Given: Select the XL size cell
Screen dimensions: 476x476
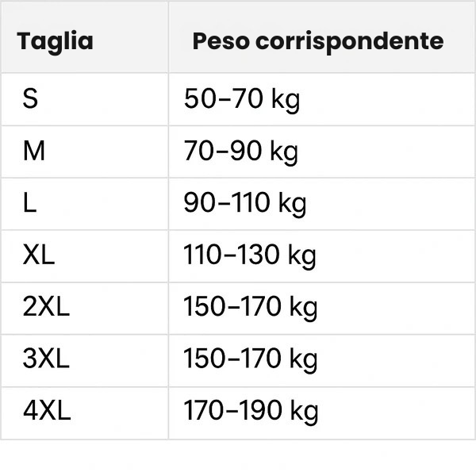Looking at the screenshot, I should pos(39,255).
